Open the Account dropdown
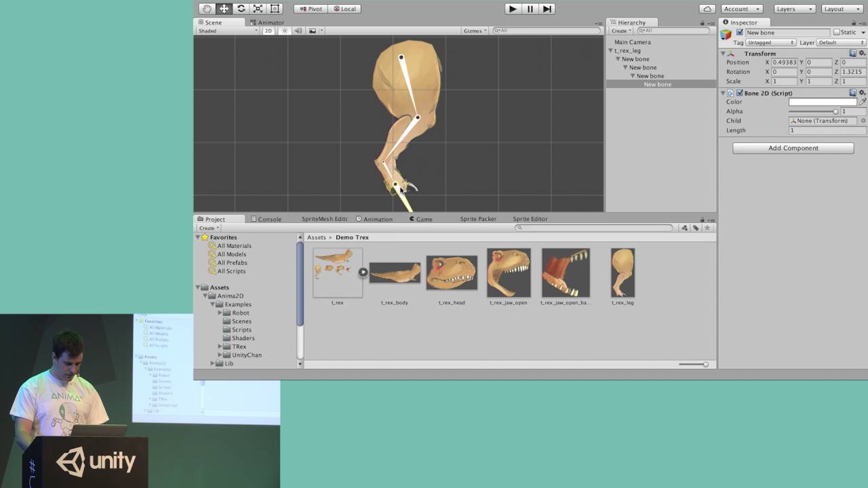This screenshot has height=488, width=868. [743, 9]
